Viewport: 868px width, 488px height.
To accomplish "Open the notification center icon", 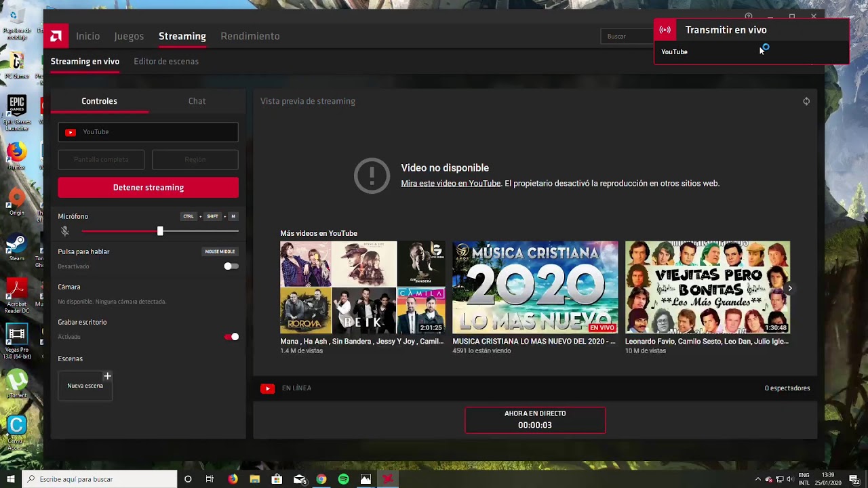I will tap(854, 479).
